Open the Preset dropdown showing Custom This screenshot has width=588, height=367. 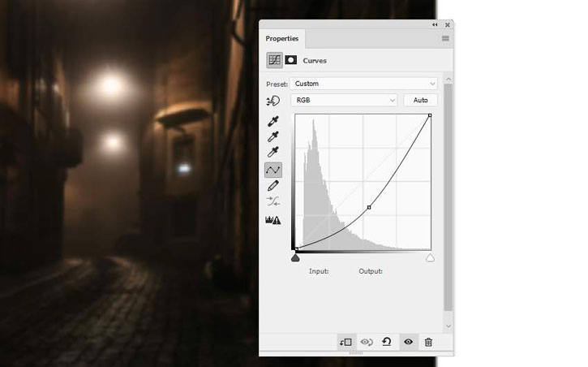(x=364, y=84)
